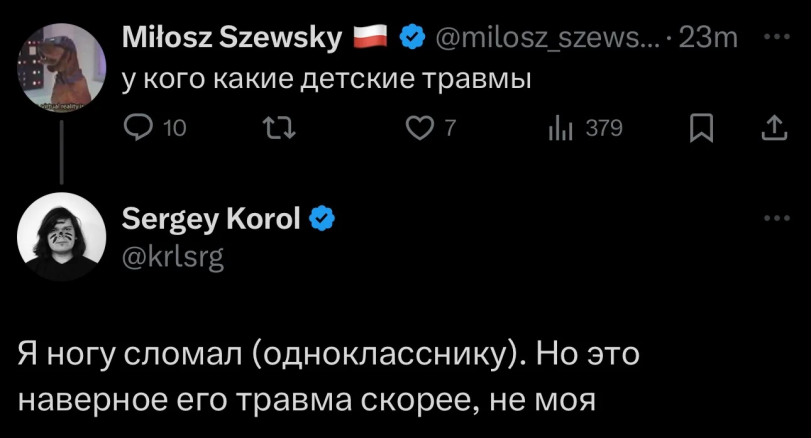Click the verified badge next to Miłosz Szewsky
Image resolution: width=811 pixels, height=438 pixels.
click(x=410, y=39)
